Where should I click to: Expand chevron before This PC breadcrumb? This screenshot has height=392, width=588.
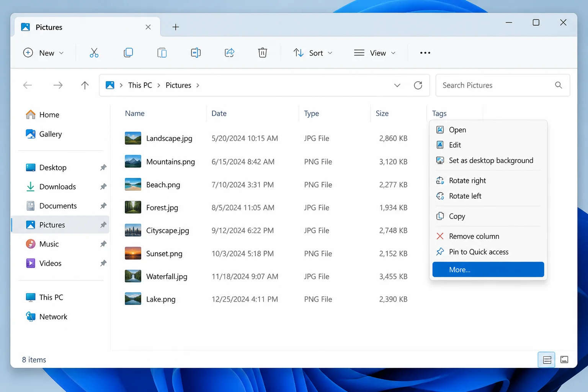pyautogui.click(x=121, y=85)
